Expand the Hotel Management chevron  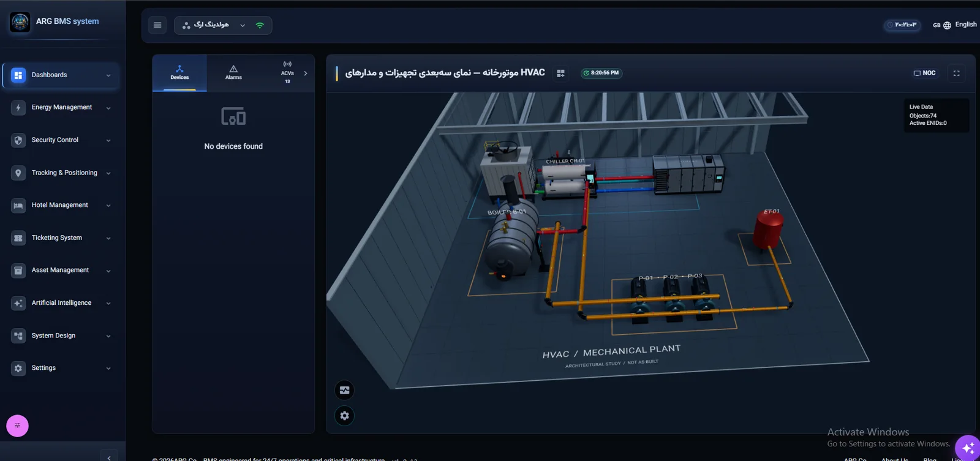point(108,206)
